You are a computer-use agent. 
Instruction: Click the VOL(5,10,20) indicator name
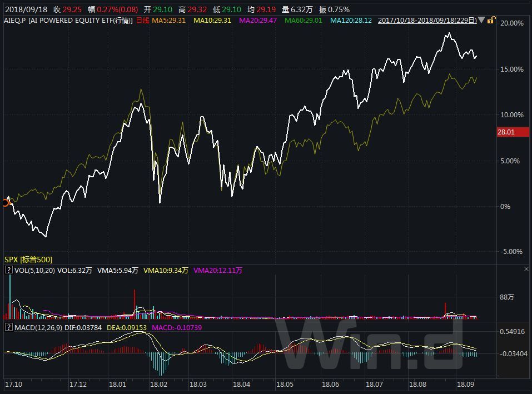click(x=34, y=270)
